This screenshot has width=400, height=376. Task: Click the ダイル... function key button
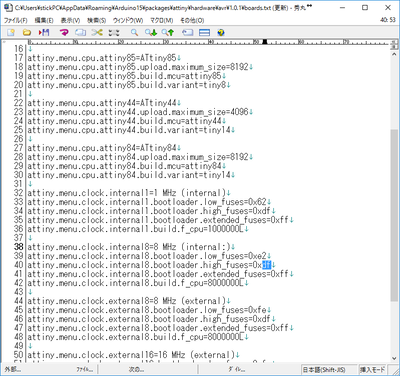point(237,369)
